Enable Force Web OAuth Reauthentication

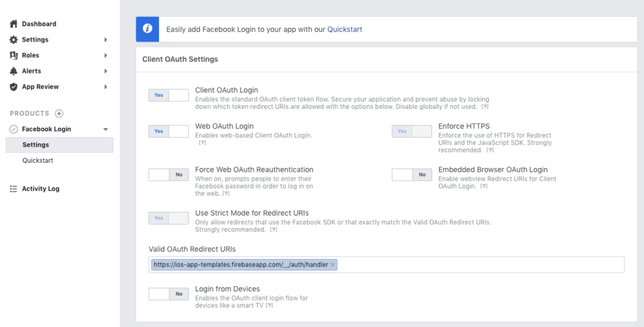click(x=169, y=175)
